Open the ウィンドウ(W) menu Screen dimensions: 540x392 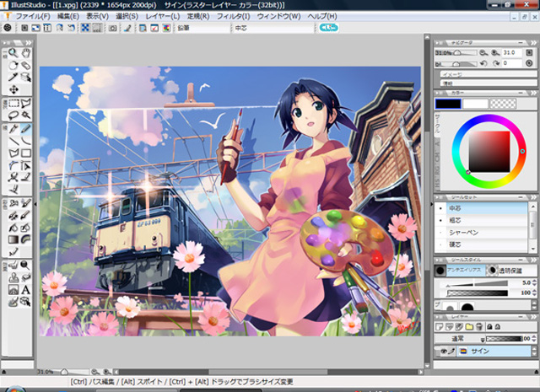278,16
